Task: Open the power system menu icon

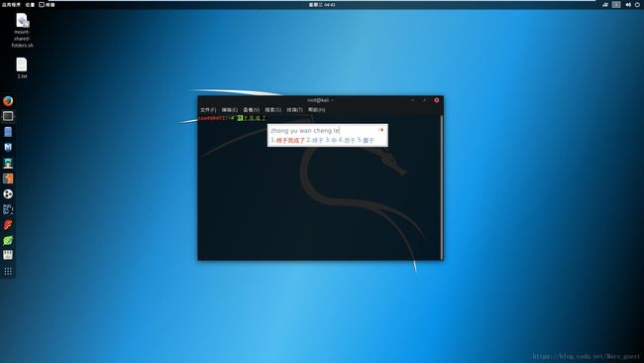Action: [x=637, y=5]
